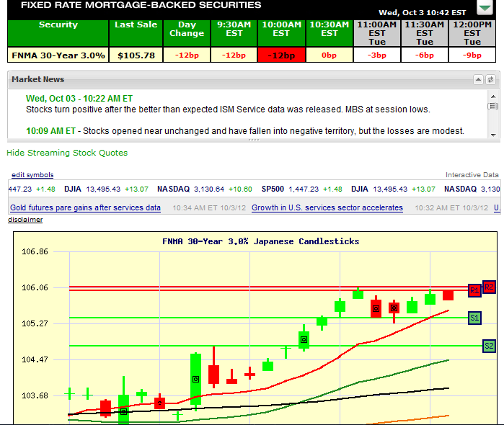Click the 11:00AM EST Tue header

377,33
